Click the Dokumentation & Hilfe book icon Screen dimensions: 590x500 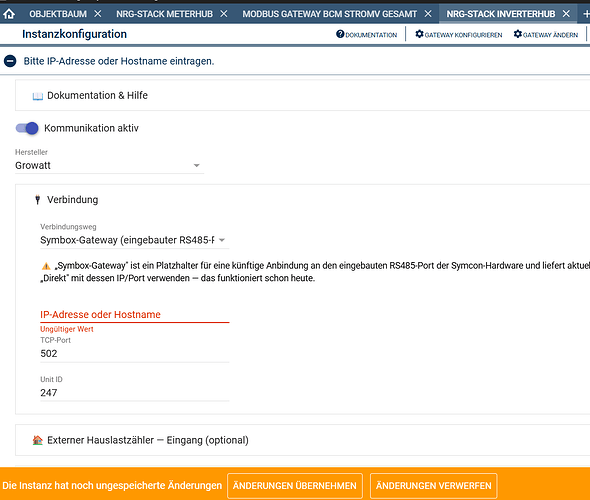tap(37, 96)
